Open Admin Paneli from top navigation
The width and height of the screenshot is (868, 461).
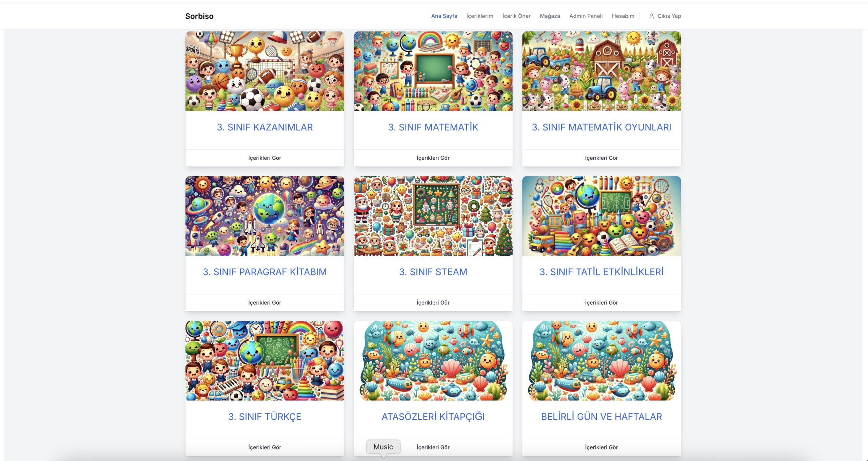pyautogui.click(x=586, y=16)
